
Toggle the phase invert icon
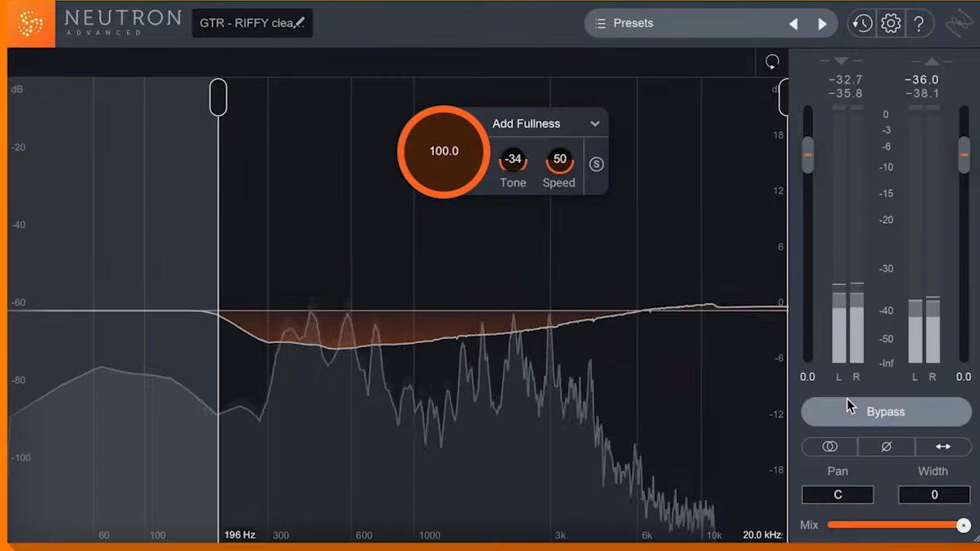pos(886,447)
